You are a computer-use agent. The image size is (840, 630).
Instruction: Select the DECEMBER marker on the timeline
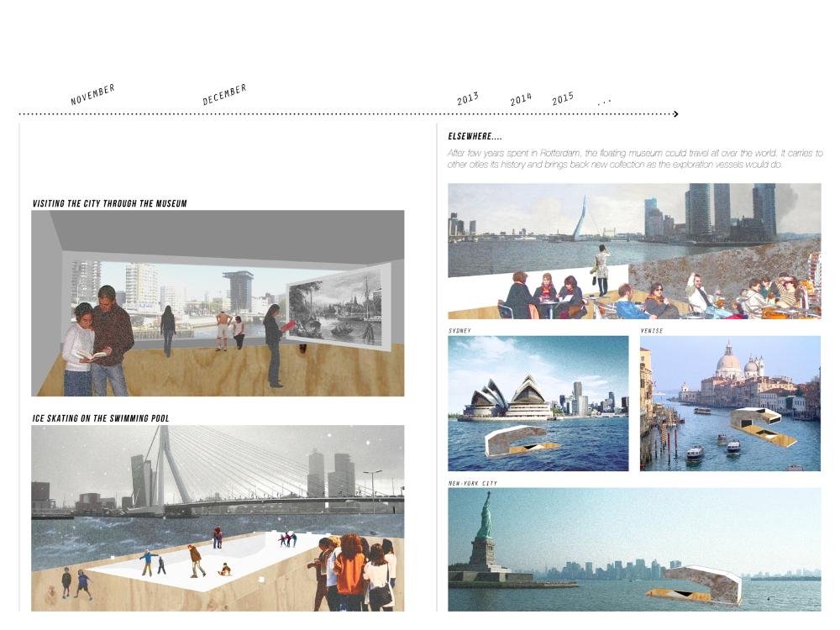tap(224, 94)
